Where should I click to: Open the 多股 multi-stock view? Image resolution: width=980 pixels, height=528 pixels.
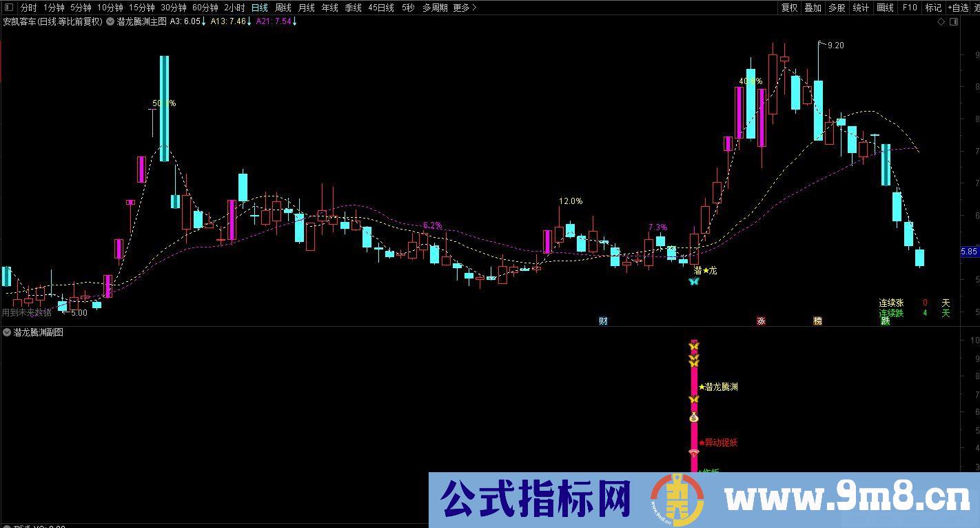point(837,8)
